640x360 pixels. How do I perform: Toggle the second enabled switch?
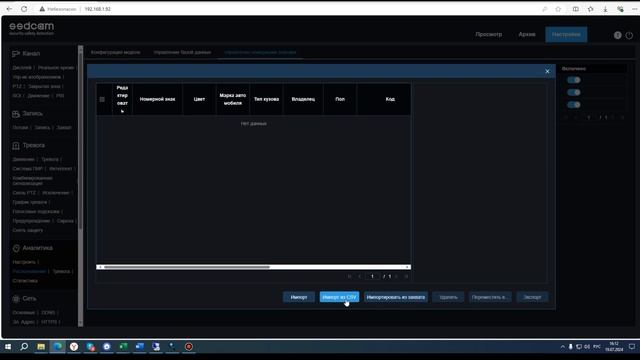click(573, 92)
